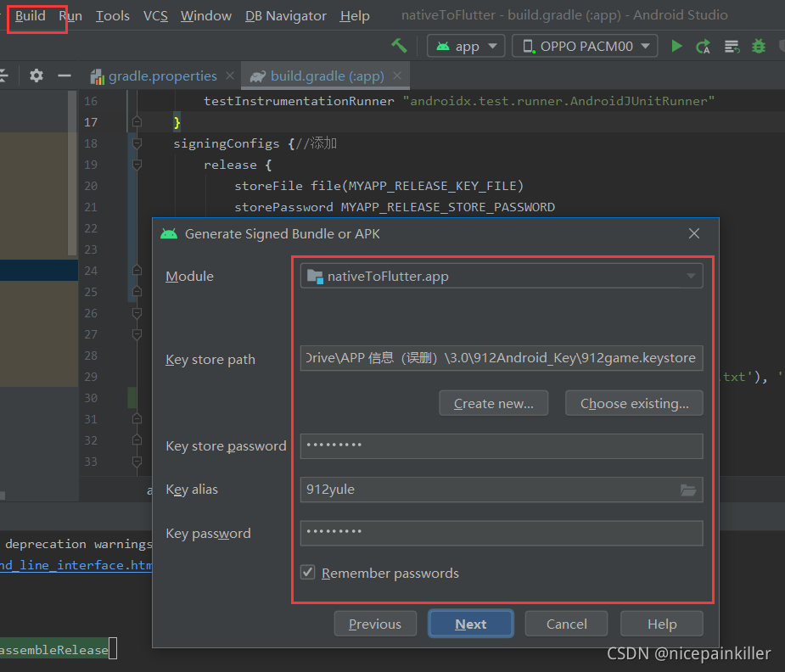Open the app run configuration dropdown
The height and width of the screenshot is (672, 785).
pos(466,46)
